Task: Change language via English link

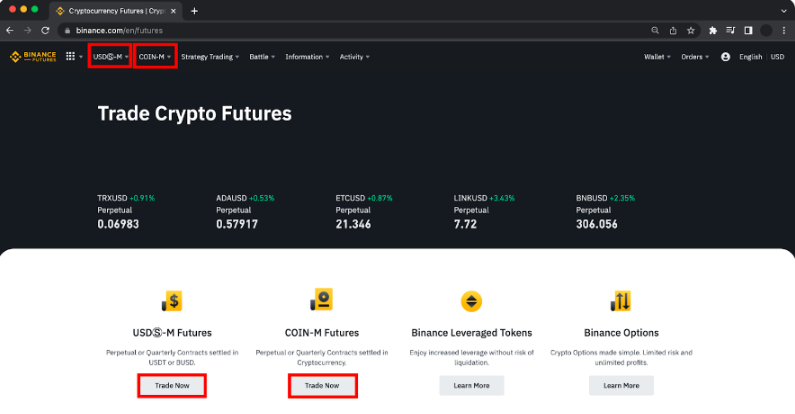Action: [750, 57]
